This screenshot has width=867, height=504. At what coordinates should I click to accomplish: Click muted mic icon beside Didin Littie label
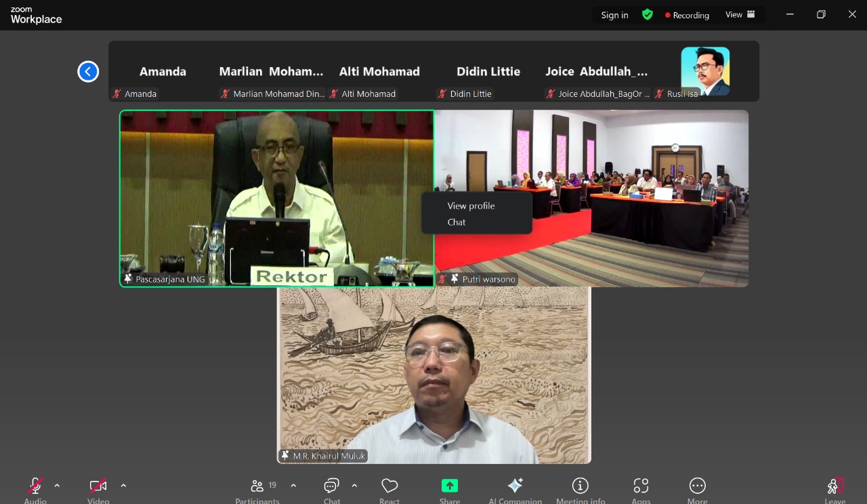[x=442, y=94]
